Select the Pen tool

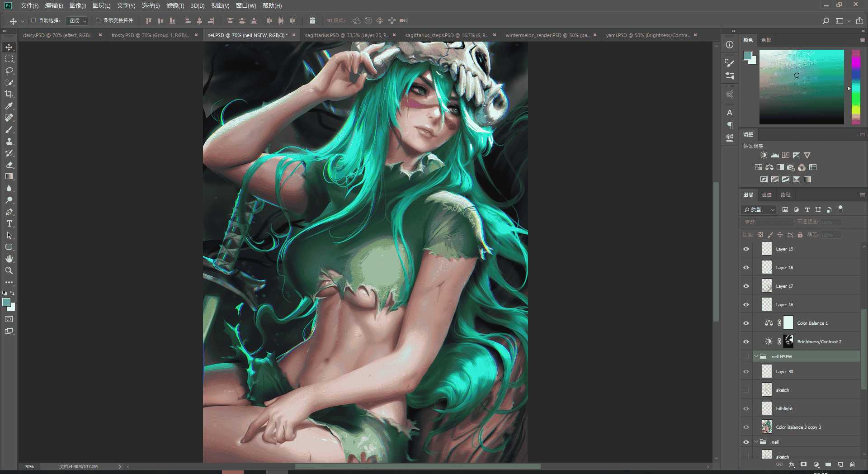pyautogui.click(x=9, y=212)
